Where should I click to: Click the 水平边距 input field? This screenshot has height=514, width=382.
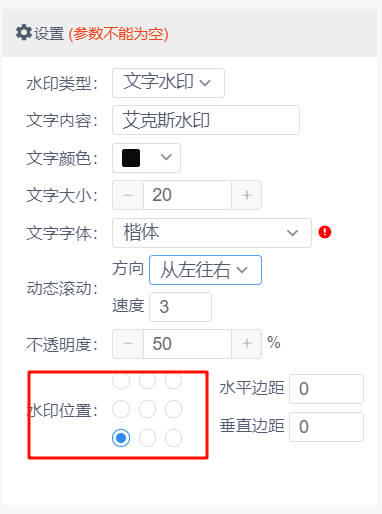pyautogui.click(x=326, y=389)
